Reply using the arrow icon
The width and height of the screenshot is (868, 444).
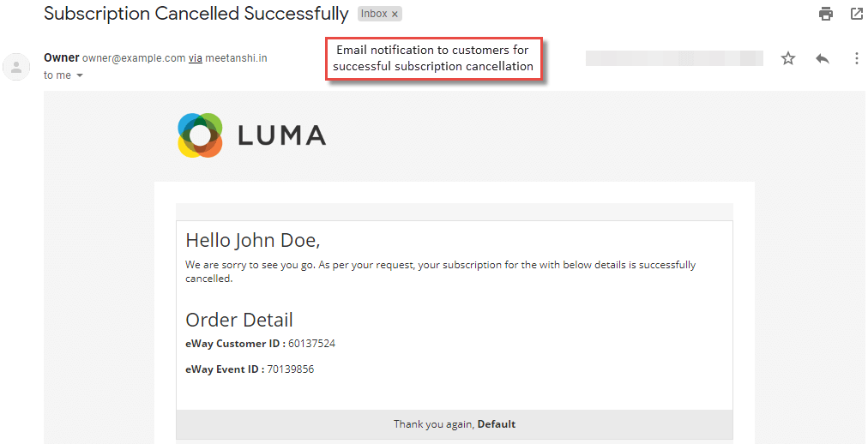coord(823,58)
